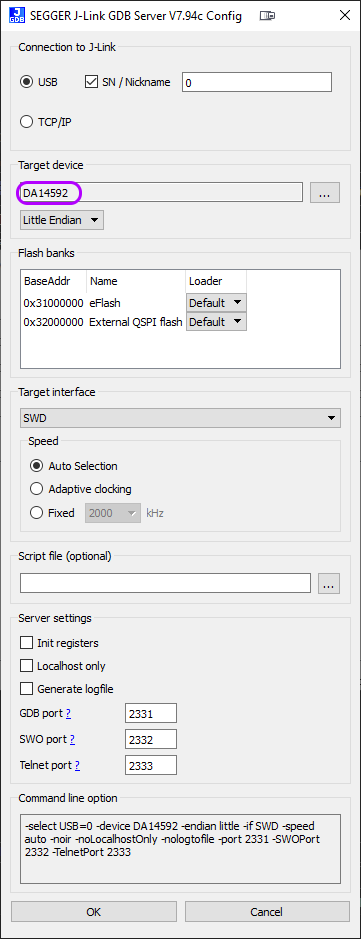Click the GDB port field with 2331
This screenshot has height=939, width=361.
[151, 713]
